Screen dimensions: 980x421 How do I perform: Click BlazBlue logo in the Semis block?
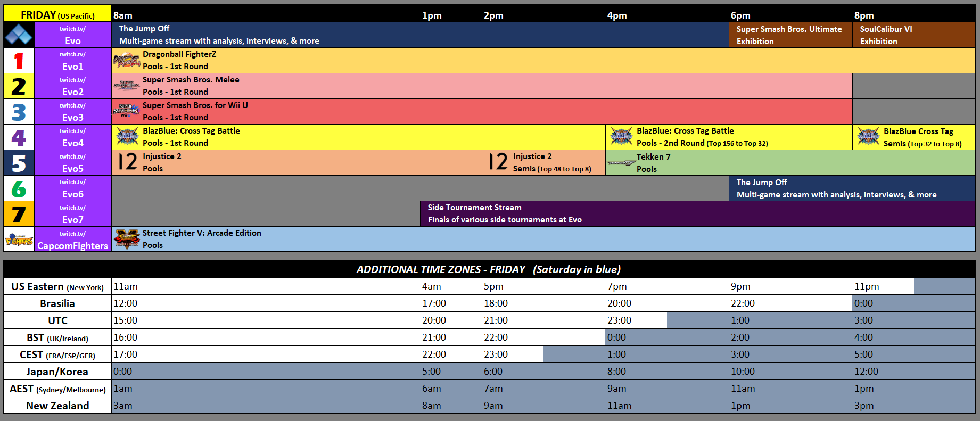(x=868, y=137)
